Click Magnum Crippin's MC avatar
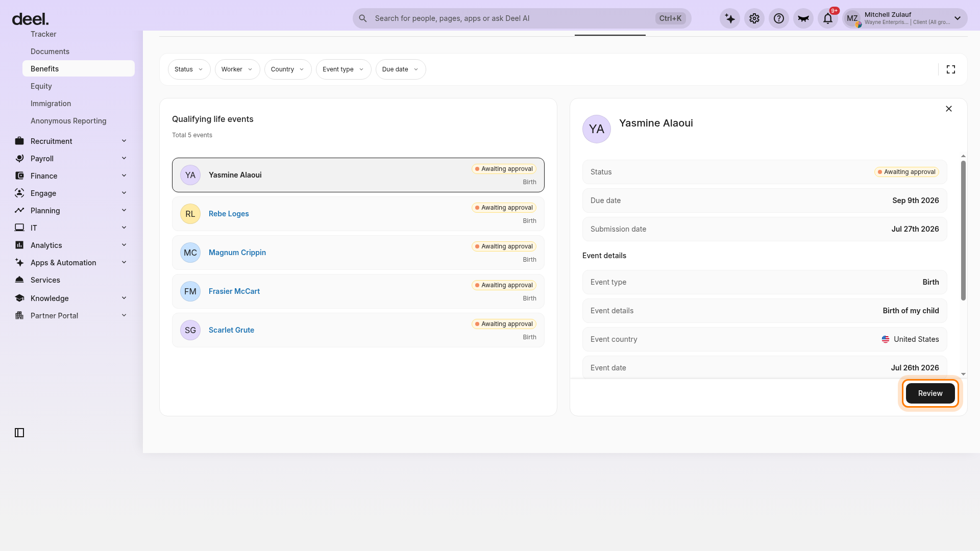Screen dimensions: 980x551 point(190,253)
